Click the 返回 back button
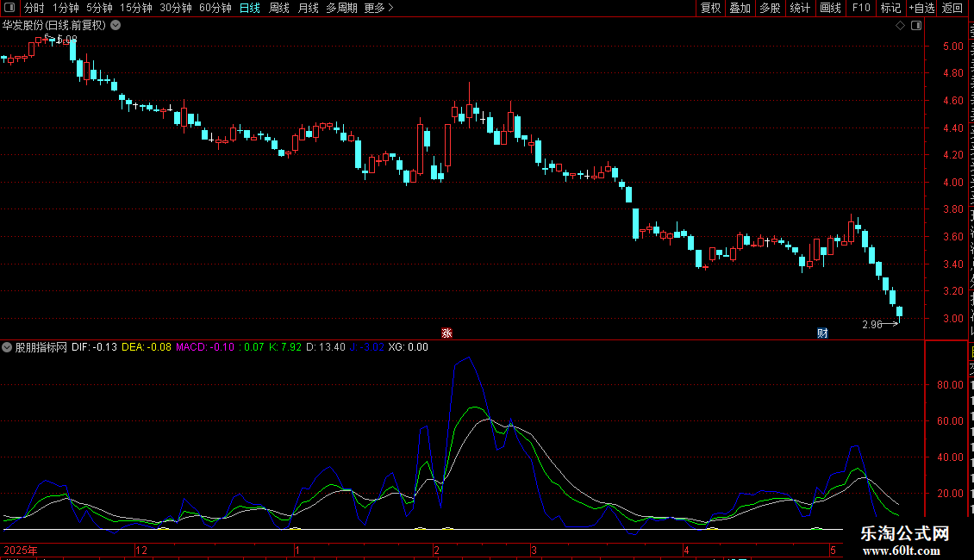The height and width of the screenshot is (560, 974). point(952,8)
